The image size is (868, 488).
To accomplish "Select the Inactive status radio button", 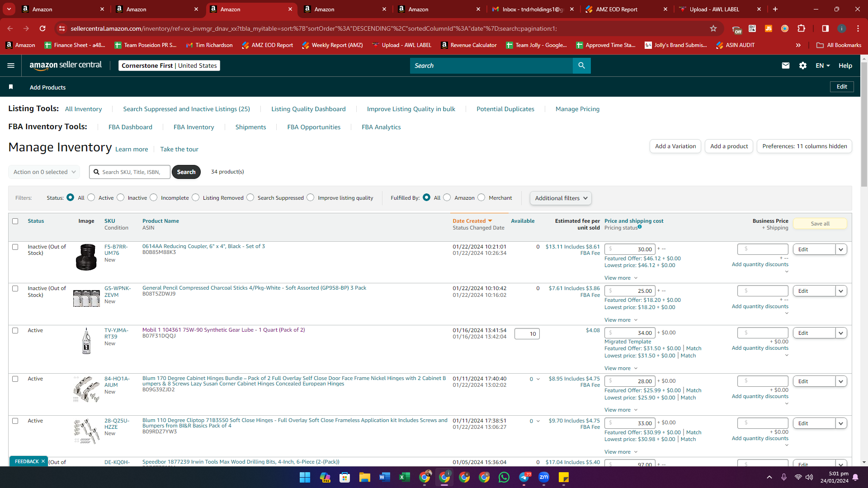I will [121, 197].
